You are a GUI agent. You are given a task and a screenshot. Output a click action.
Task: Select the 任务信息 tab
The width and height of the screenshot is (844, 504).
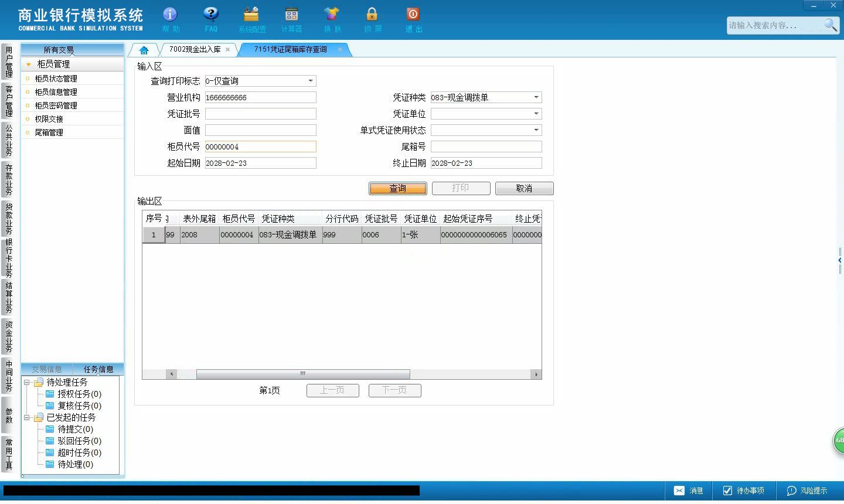coord(98,369)
